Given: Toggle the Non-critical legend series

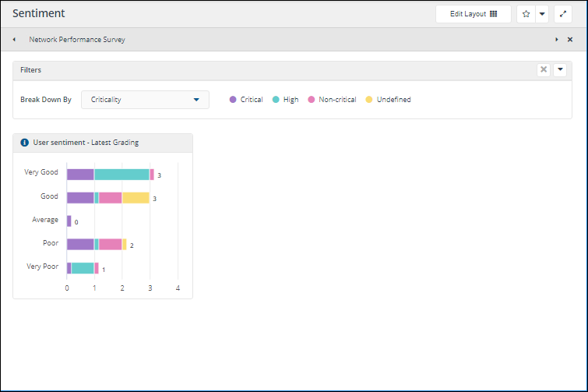Looking at the screenshot, I should (332, 100).
